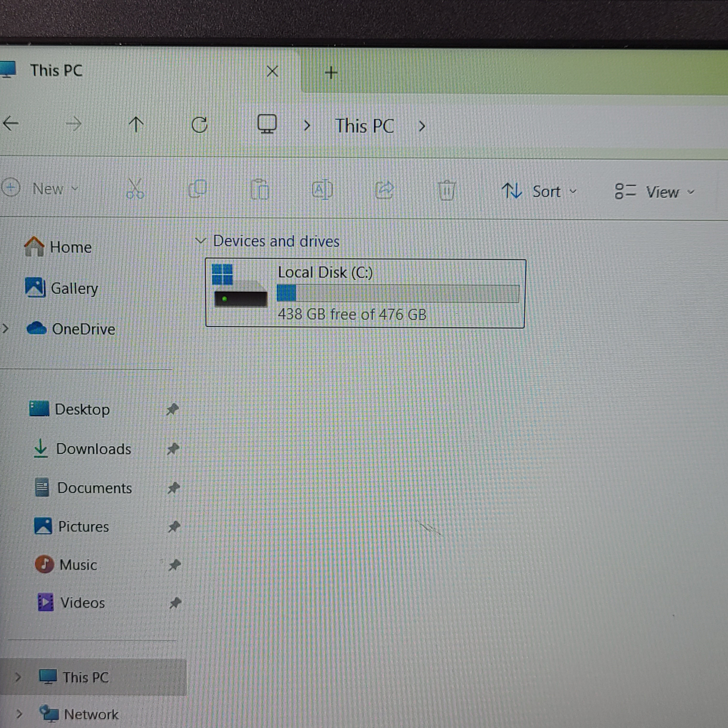This screenshot has width=728, height=728.
Task: Click the Paste clipboard icon
Action: coord(260,189)
